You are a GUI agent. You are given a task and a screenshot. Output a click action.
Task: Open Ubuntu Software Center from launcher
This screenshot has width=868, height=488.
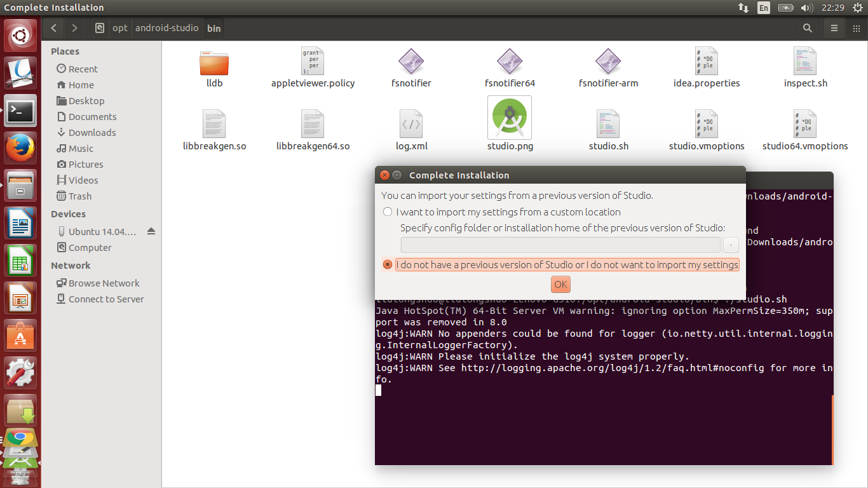[x=20, y=335]
